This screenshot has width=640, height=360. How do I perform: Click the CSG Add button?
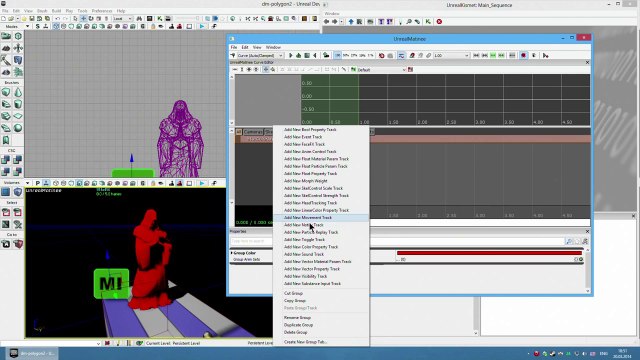click(6, 160)
